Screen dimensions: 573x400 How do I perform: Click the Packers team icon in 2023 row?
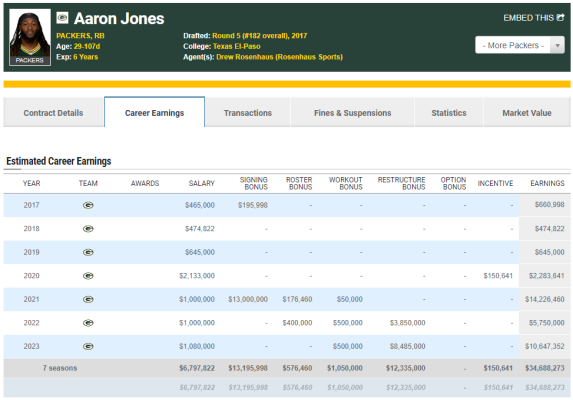tap(88, 346)
